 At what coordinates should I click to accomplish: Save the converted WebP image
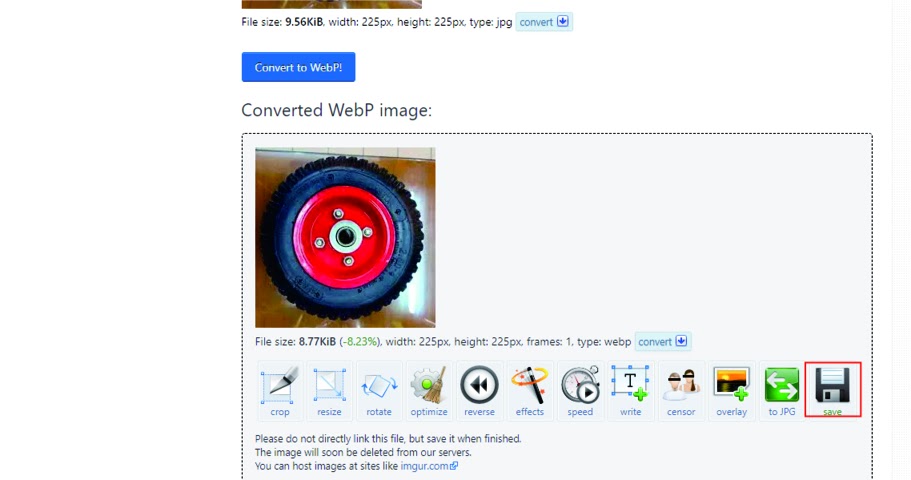(x=833, y=389)
